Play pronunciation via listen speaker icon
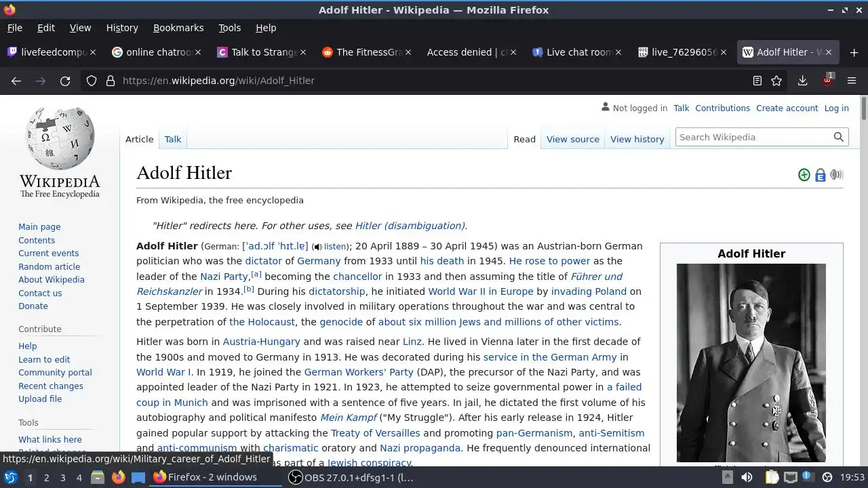 (x=317, y=247)
